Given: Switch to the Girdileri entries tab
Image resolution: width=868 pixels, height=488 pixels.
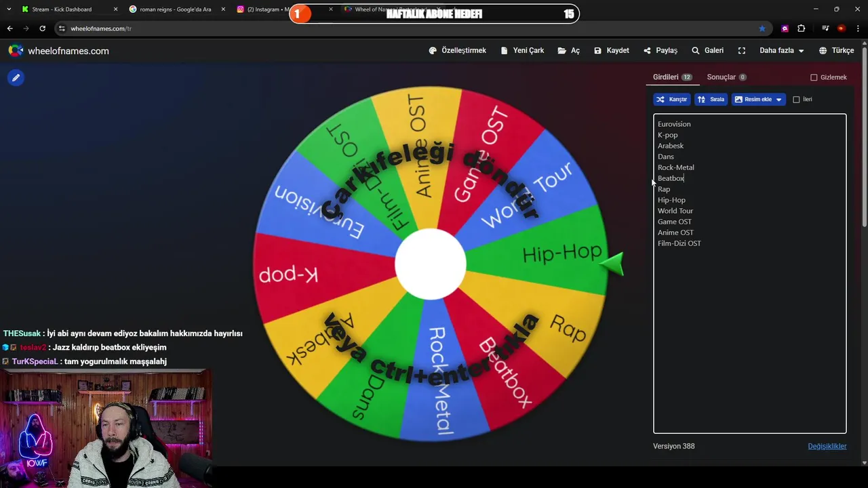Looking at the screenshot, I should (x=672, y=77).
